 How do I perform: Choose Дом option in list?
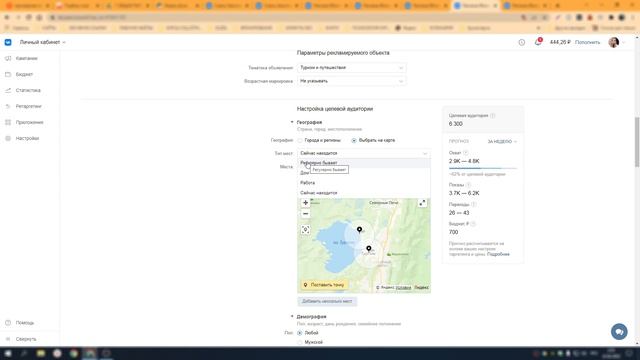[364, 173]
